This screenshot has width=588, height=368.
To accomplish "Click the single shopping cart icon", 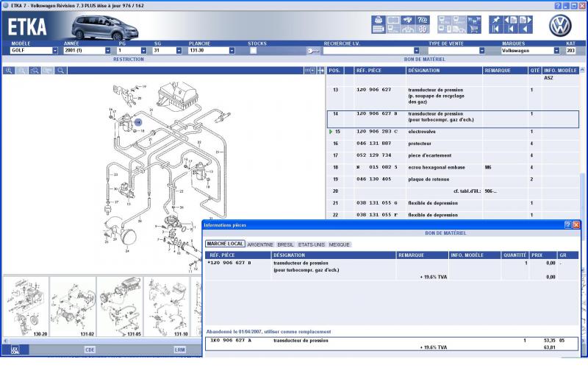I will click(x=474, y=29).
